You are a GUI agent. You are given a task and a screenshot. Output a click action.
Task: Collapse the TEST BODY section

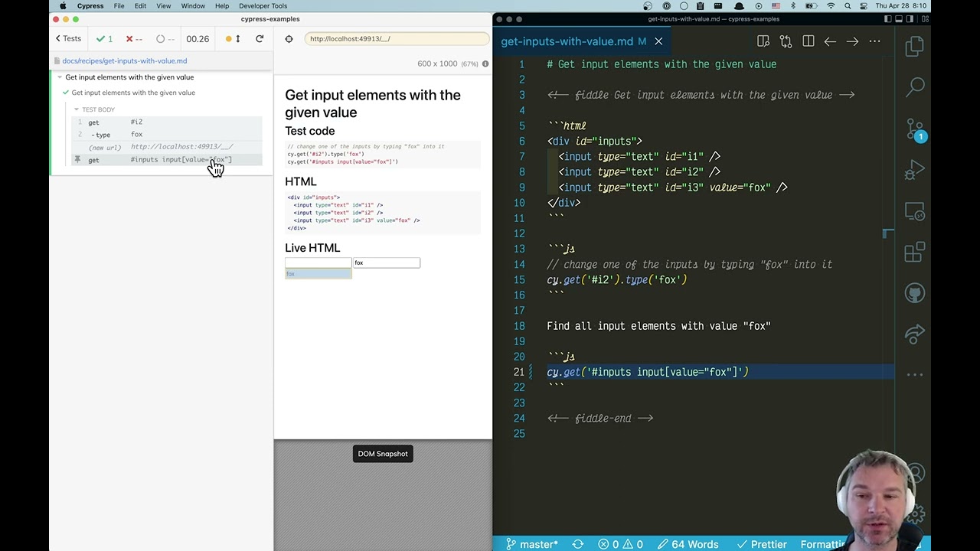pos(98,109)
